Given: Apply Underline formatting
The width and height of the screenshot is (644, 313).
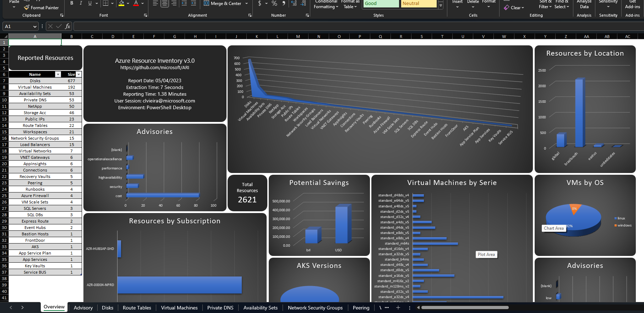Looking at the screenshot, I should click(90, 3).
